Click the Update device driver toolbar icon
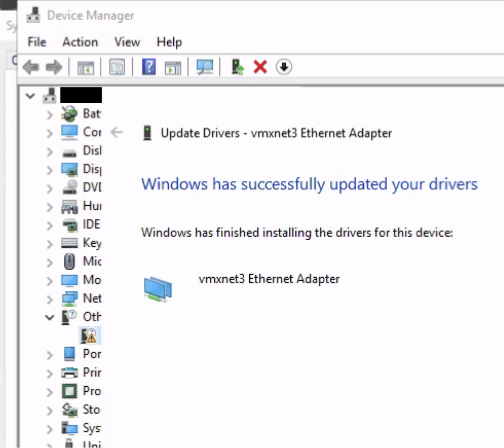504x448 pixels. point(238,67)
